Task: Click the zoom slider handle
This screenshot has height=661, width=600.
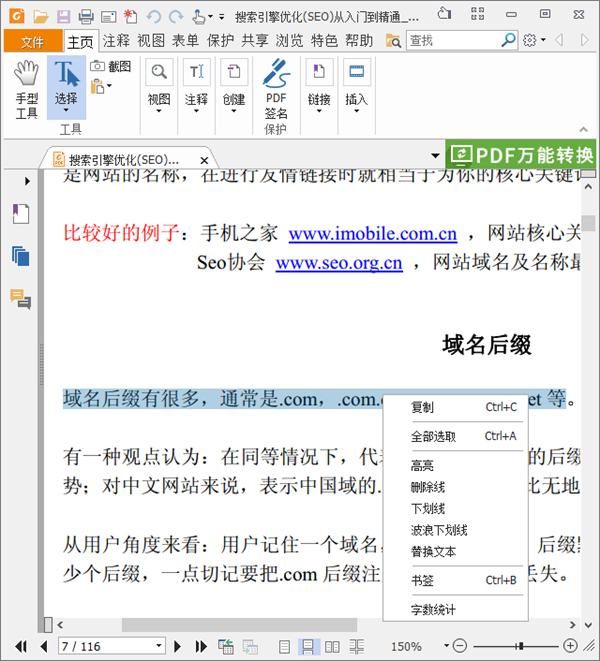Action: click(521, 645)
